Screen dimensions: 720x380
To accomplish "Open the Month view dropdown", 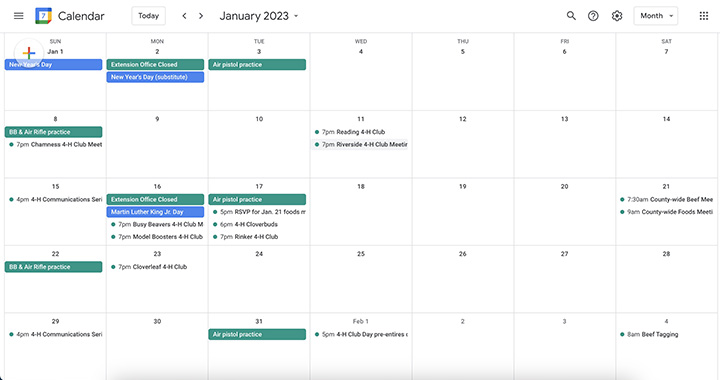I will (x=656, y=16).
